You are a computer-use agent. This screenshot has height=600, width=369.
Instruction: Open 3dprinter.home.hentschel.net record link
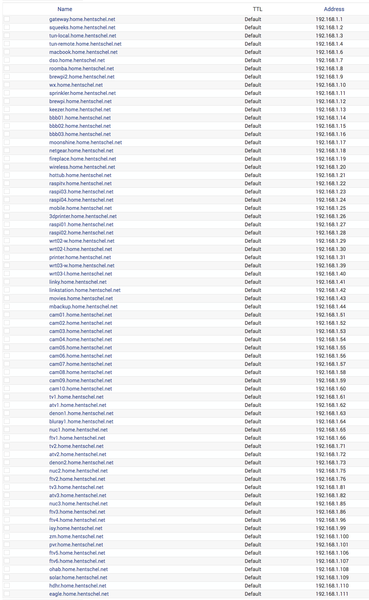tap(83, 216)
